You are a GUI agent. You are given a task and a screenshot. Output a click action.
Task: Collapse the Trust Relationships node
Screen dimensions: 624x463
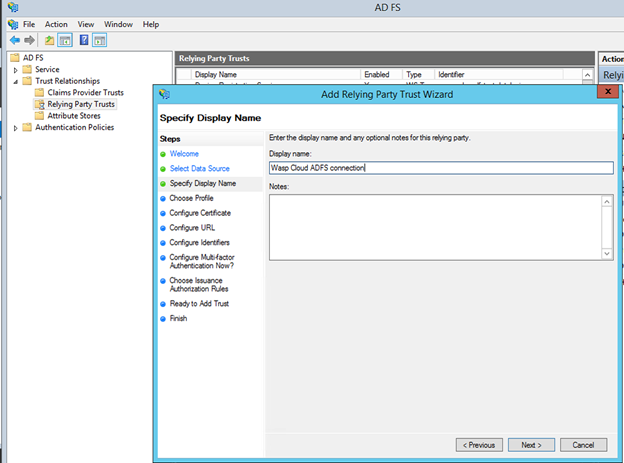click(x=15, y=81)
